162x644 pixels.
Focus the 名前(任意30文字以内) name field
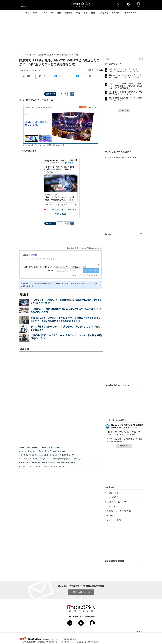pyautogui.click(x=68, y=270)
